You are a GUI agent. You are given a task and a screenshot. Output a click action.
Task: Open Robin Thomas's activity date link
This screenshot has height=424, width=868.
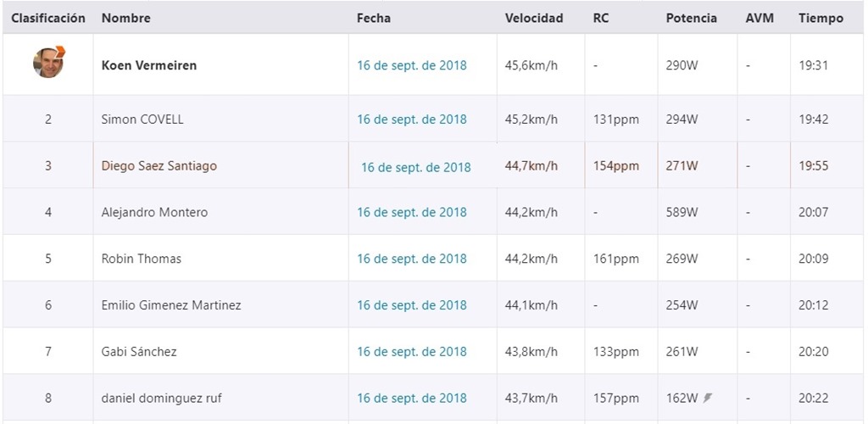pos(412,259)
